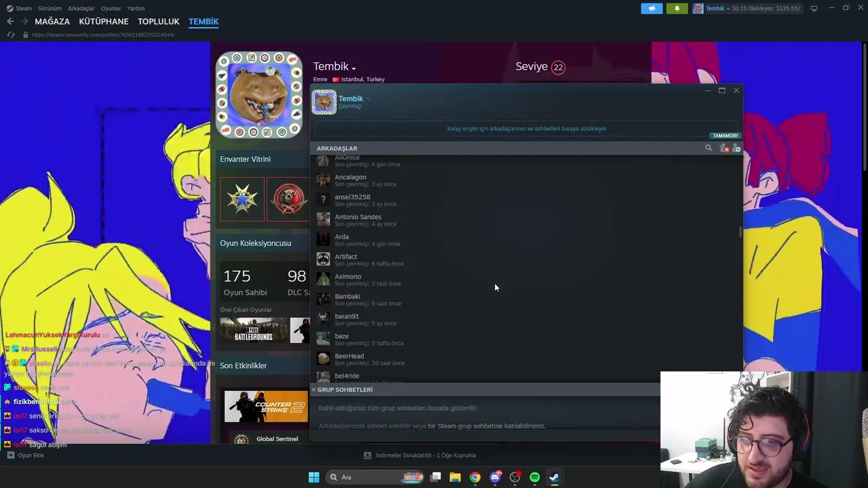The height and width of the screenshot is (488, 868).
Task: Click the Steam taskbar icon
Action: 554,477
